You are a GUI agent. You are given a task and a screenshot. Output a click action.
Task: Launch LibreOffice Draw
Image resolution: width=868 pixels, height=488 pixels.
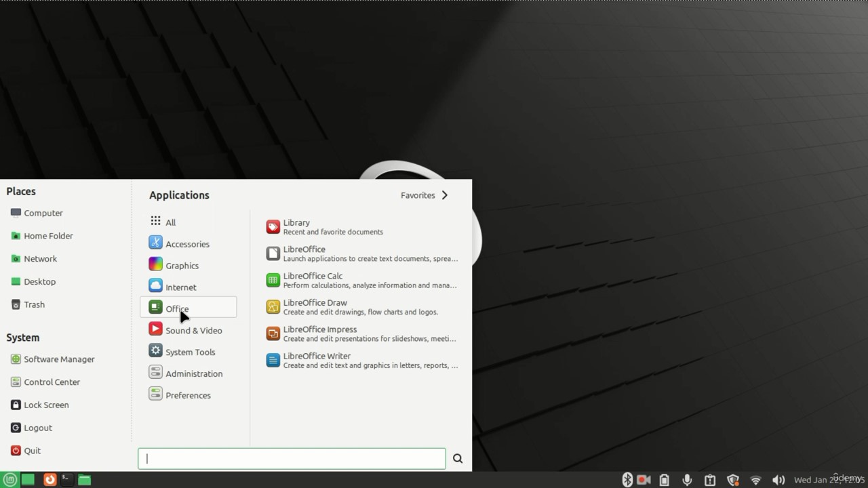[361, 307]
